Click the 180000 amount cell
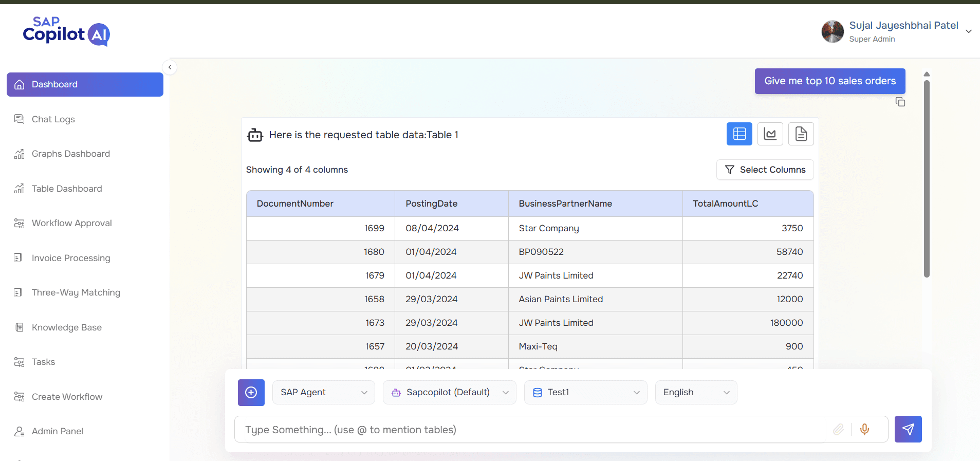This screenshot has width=980, height=461. pos(748,323)
